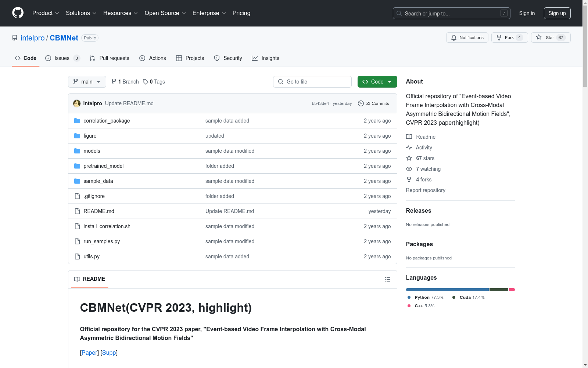Screen dimensions: 588x368
Task: Click the Sign in link
Action: click(x=527, y=13)
